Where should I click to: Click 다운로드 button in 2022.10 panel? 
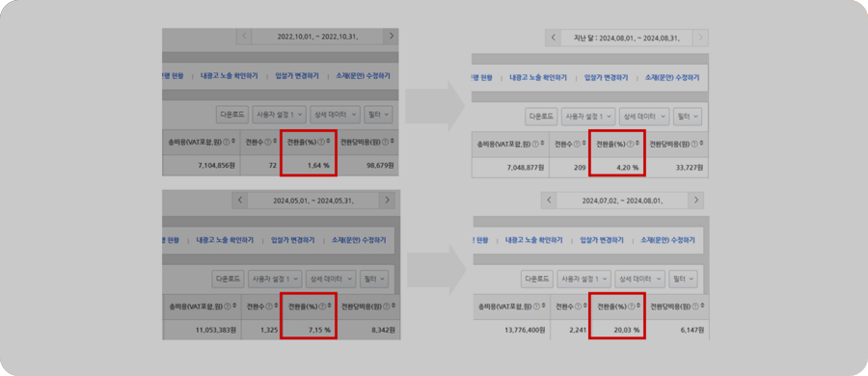(231, 115)
